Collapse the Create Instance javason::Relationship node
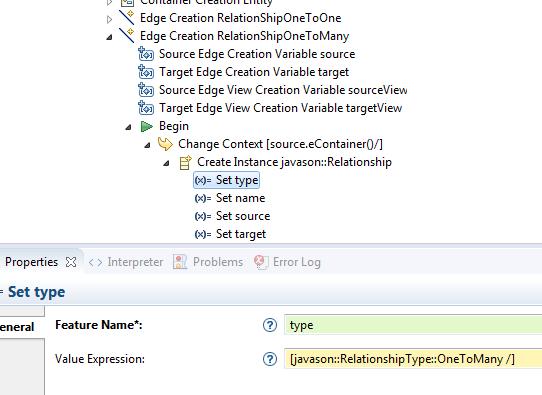The width and height of the screenshot is (542, 395). tap(166, 163)
